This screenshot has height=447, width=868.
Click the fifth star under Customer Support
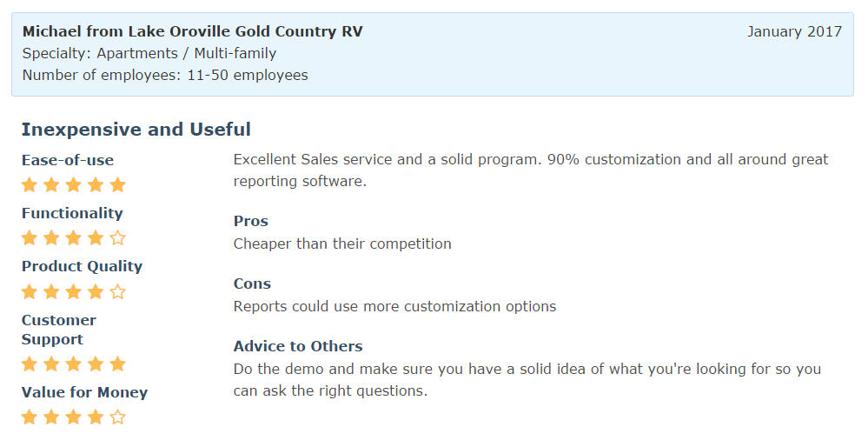pyautogui.click(x=118, y=364)
